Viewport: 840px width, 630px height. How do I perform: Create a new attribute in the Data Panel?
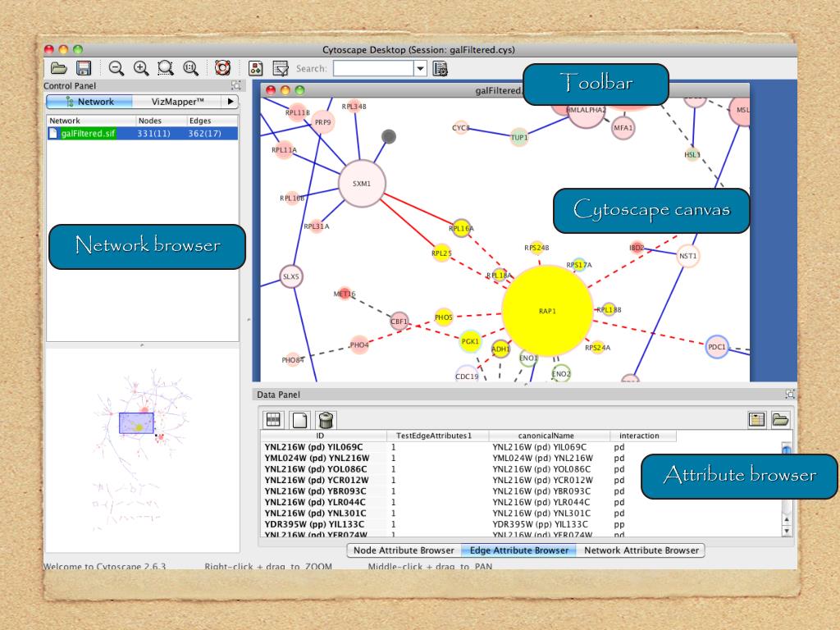coord(299,419)
